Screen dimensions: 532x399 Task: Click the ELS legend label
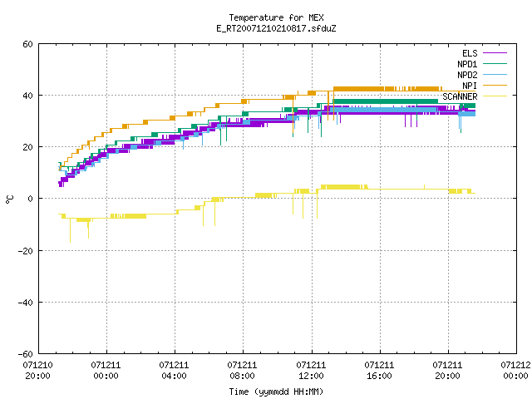470,53
